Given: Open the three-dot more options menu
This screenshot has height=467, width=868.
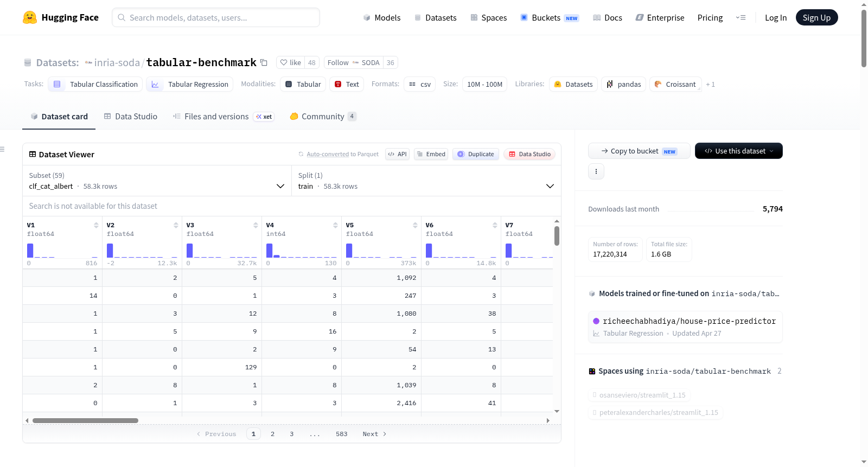Looking at the screenshot, I should [x=596, y=171].
